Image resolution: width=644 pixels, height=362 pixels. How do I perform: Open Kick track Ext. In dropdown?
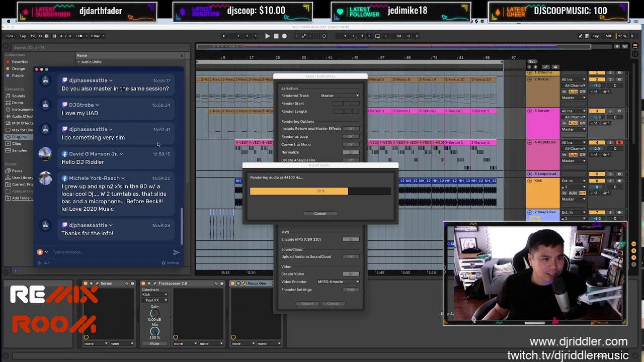(574, 180)
